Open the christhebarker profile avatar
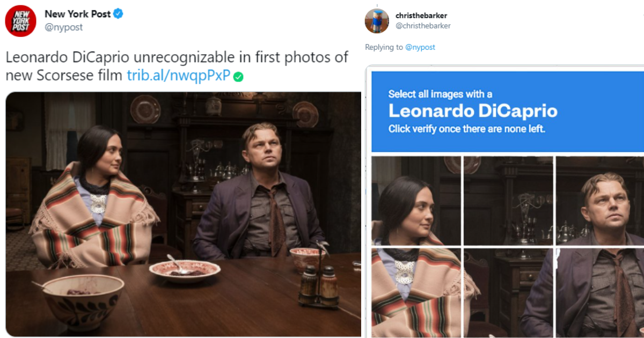Viewport: 644px width, 338px height. click(x=377, y=21)
